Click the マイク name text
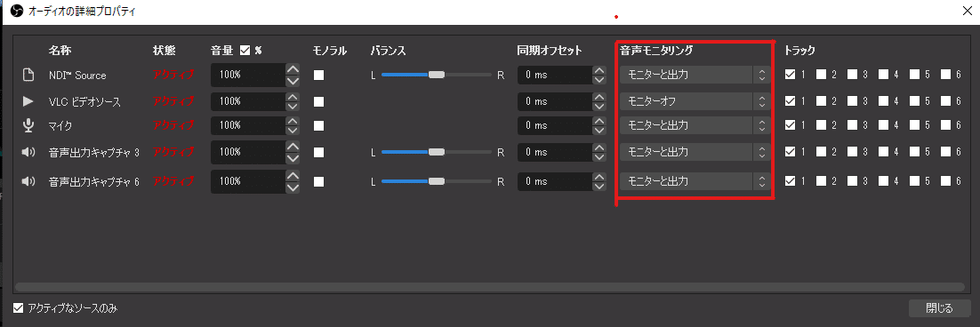 (x=60, y=125)
